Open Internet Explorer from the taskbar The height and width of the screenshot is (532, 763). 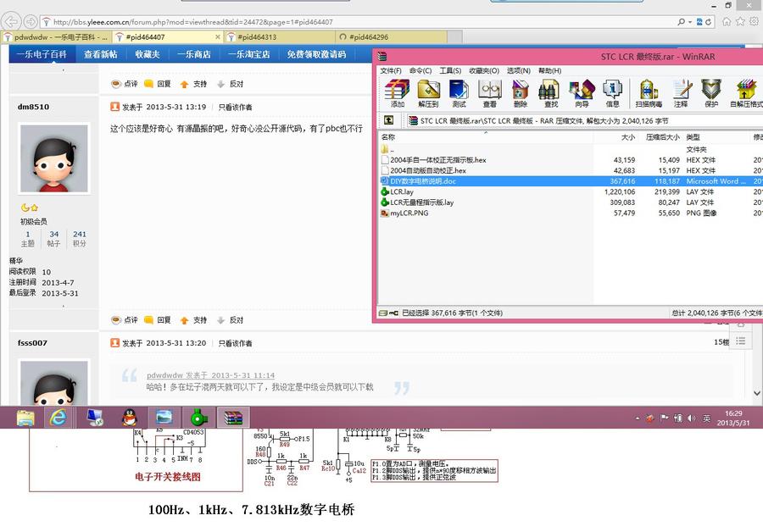click(58, 417)
